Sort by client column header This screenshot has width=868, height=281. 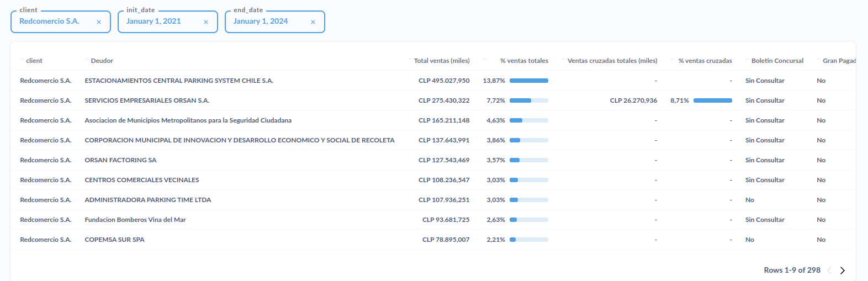34,61
